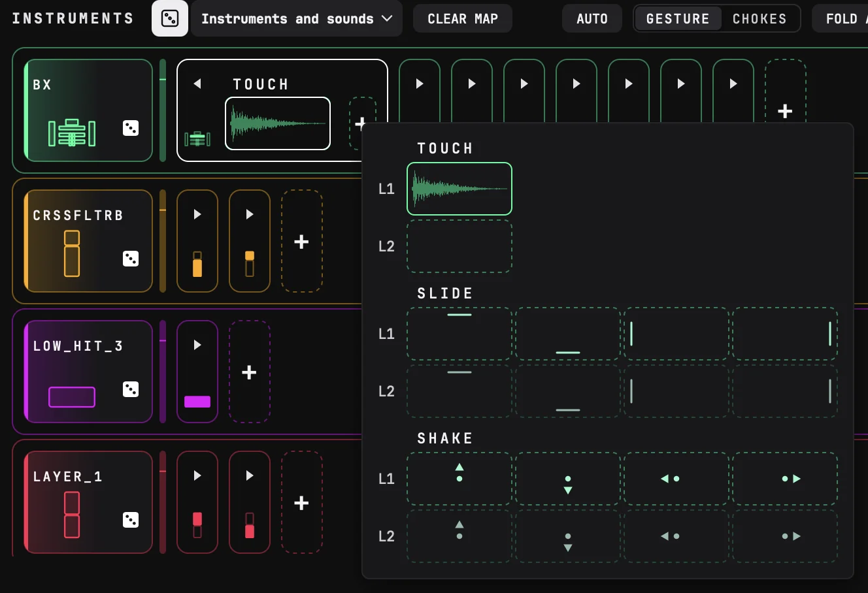Randomize the LOW_HIT_3 instrument dice
The height and width of the screenshot is (593, 868).
pos(131,389)
